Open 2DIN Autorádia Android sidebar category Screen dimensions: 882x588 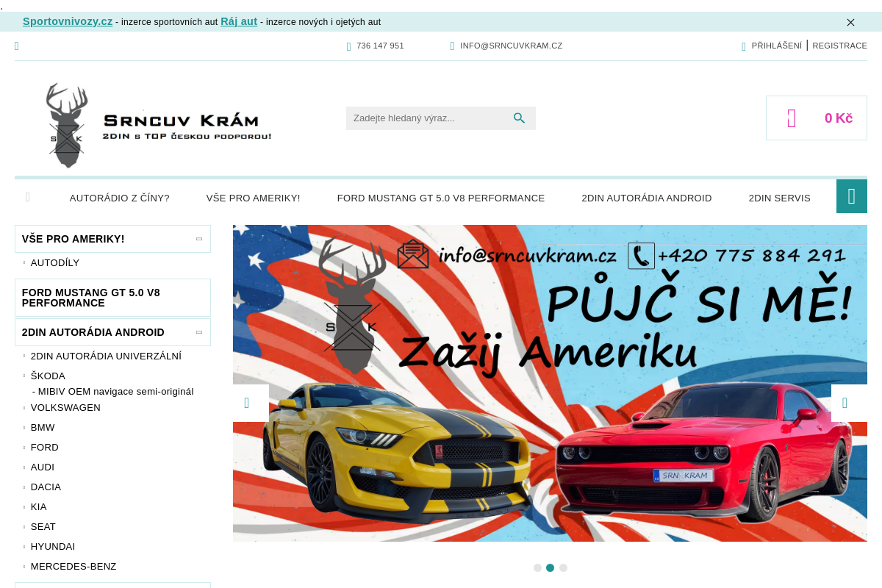(93, 332)
